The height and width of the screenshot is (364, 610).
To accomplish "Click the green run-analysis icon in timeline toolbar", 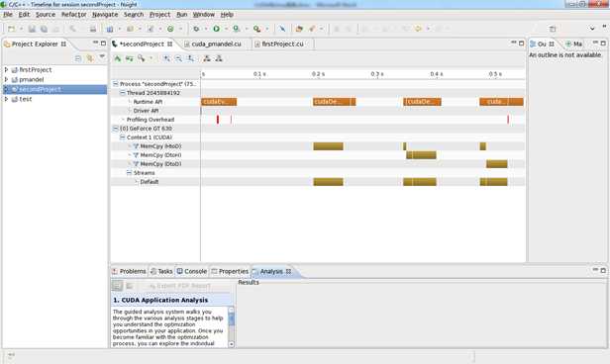I will [x=118, y=58].
